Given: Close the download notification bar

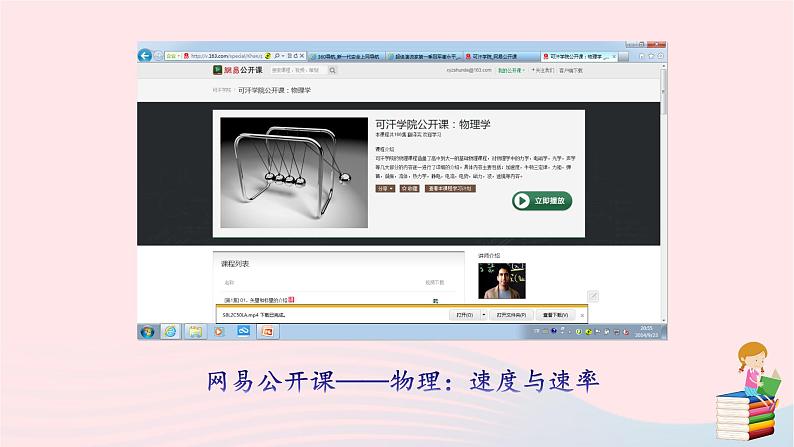Looking at the screenshot, I should pos(582,315).
